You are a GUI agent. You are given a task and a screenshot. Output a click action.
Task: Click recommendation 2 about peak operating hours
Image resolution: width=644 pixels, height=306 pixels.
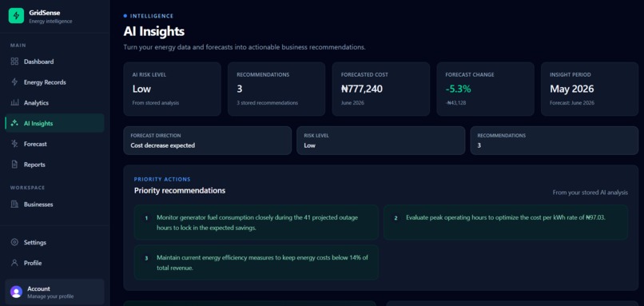tap(506, 222)
